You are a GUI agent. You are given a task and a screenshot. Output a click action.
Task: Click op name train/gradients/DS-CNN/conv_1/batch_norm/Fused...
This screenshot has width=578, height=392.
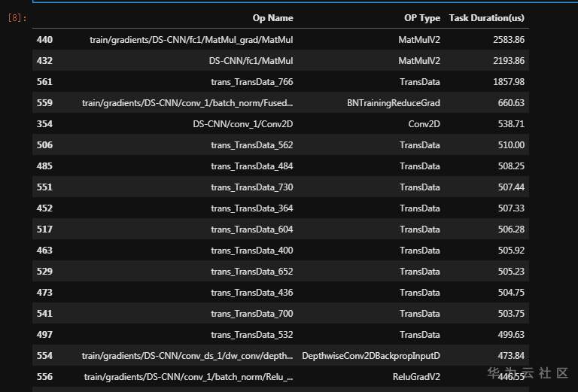click(187, 103)
